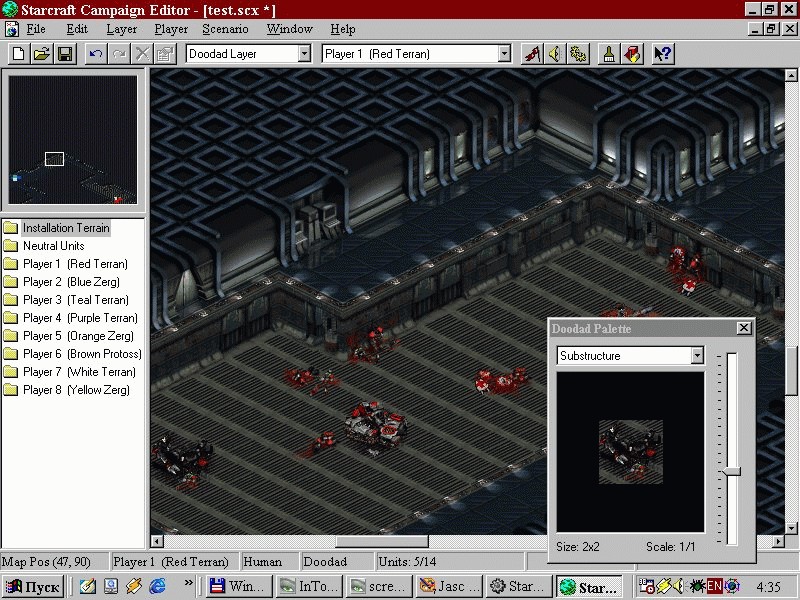
Task: Save the map using the floppy disk icon
Action: click(x=65, y=54)
